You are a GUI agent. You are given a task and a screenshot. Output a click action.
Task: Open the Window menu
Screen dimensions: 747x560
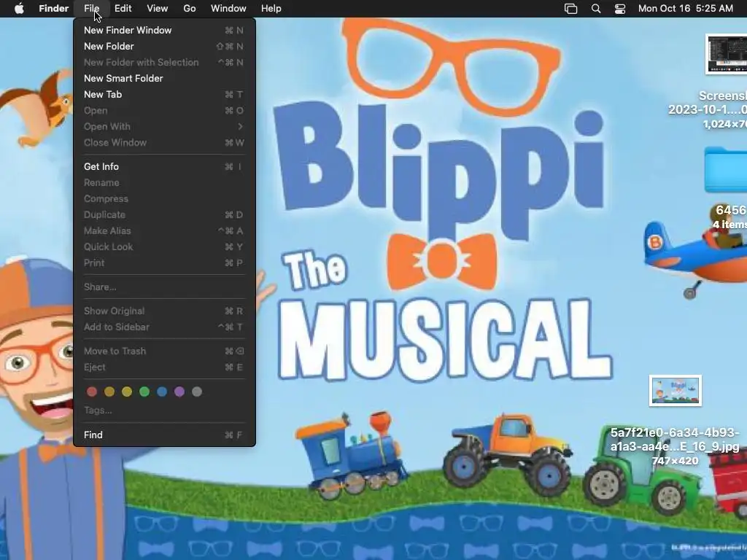(228, 9)
